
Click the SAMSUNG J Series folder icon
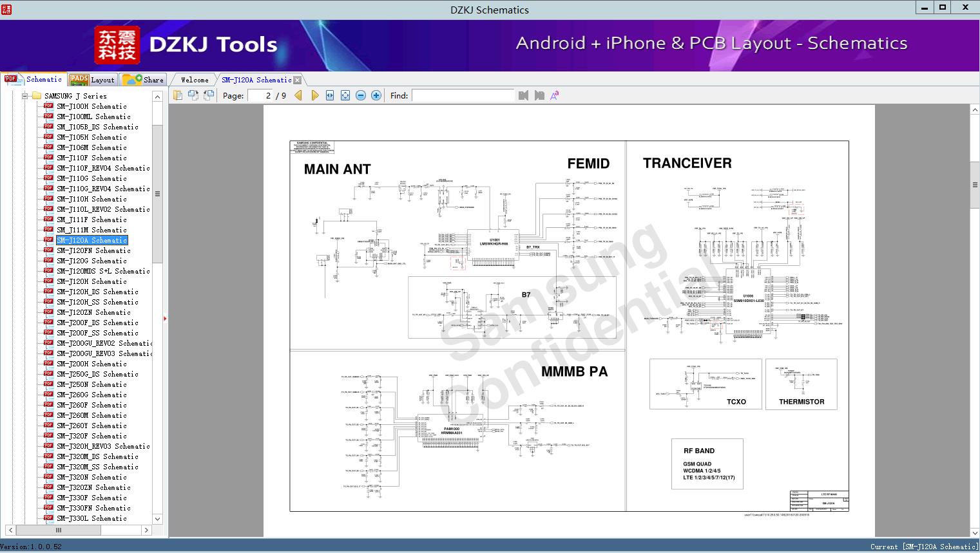click(37, 96)
